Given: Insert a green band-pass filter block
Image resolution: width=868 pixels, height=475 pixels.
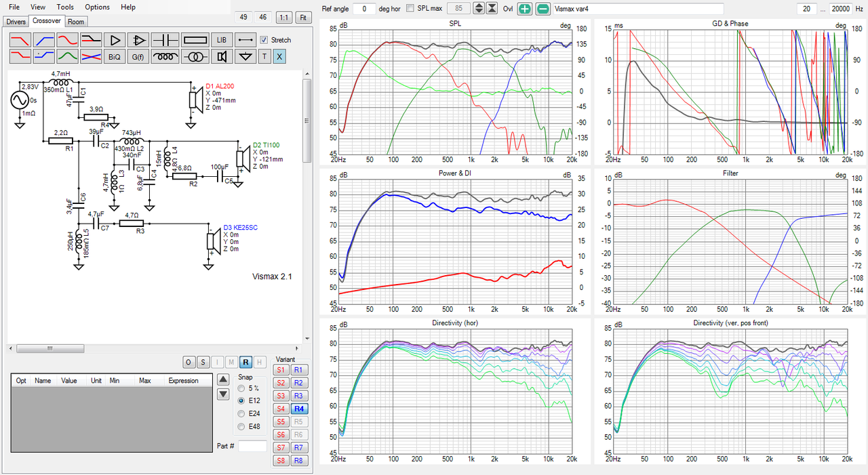Looking at the screenshot, I should pos(68,56).
